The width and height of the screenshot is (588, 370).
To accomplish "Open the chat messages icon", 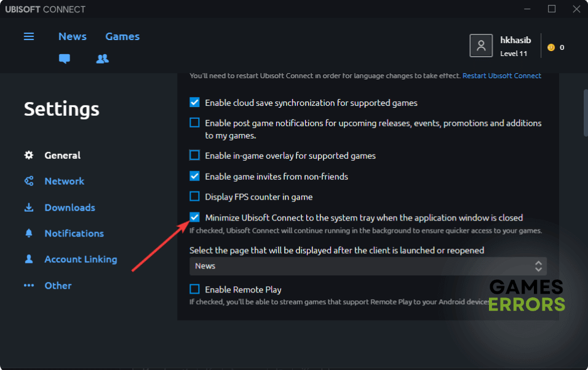I will tap(65, 59).
